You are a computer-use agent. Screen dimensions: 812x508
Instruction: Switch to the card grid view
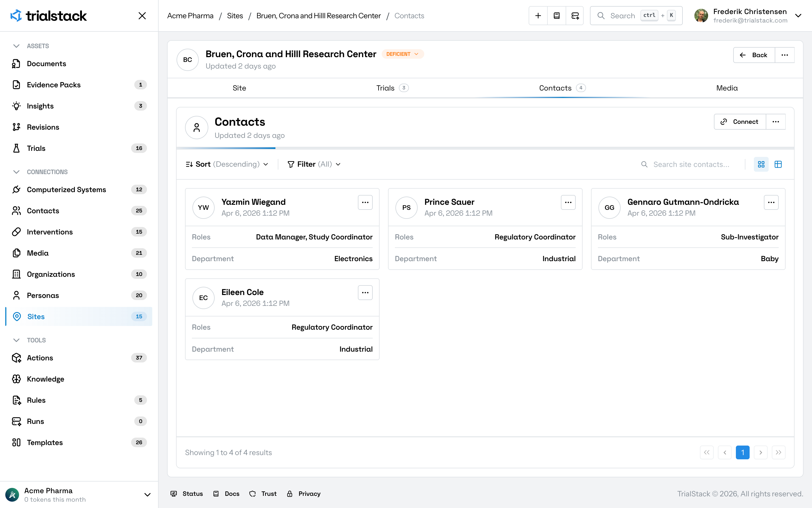[761, 165]
